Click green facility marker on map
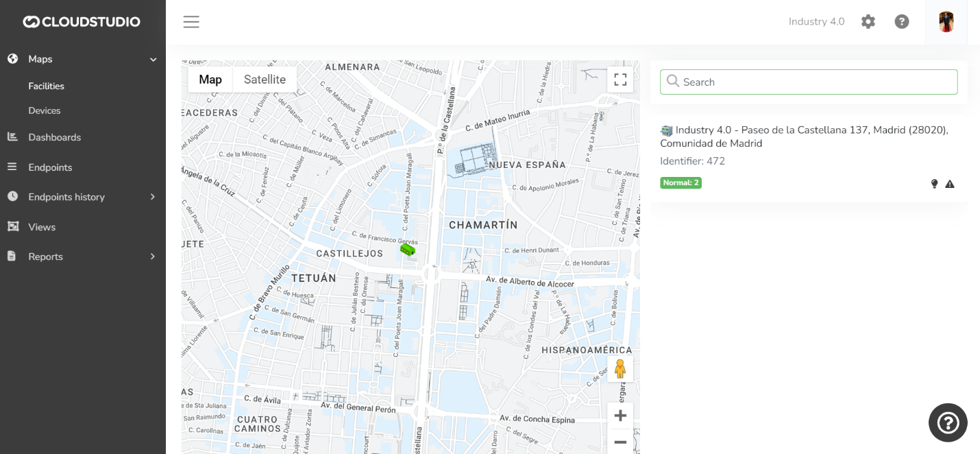The image size is (980, 454). (408, 250)
